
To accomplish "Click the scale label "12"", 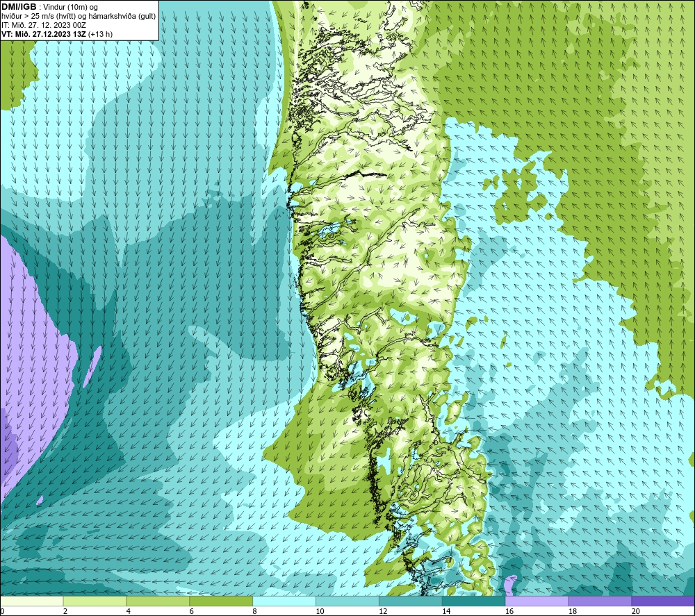I will [384, 612].
